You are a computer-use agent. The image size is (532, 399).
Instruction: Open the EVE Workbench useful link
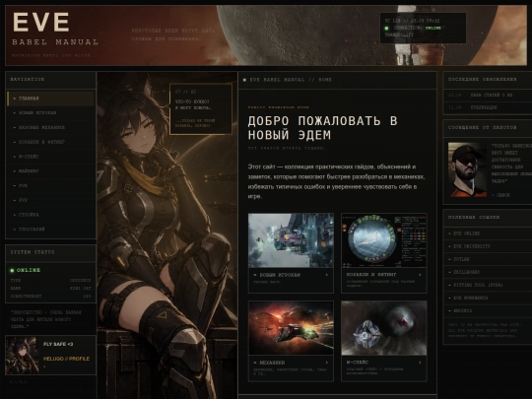[x=488, y=298]
